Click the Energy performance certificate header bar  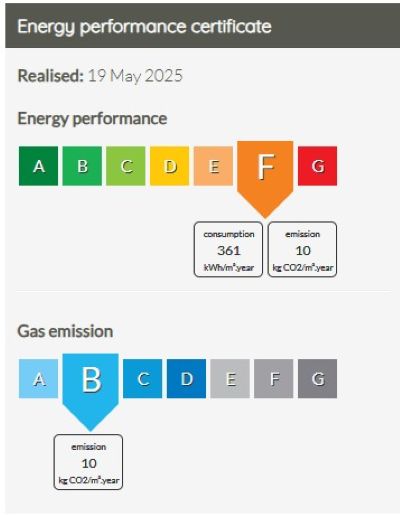203,26
